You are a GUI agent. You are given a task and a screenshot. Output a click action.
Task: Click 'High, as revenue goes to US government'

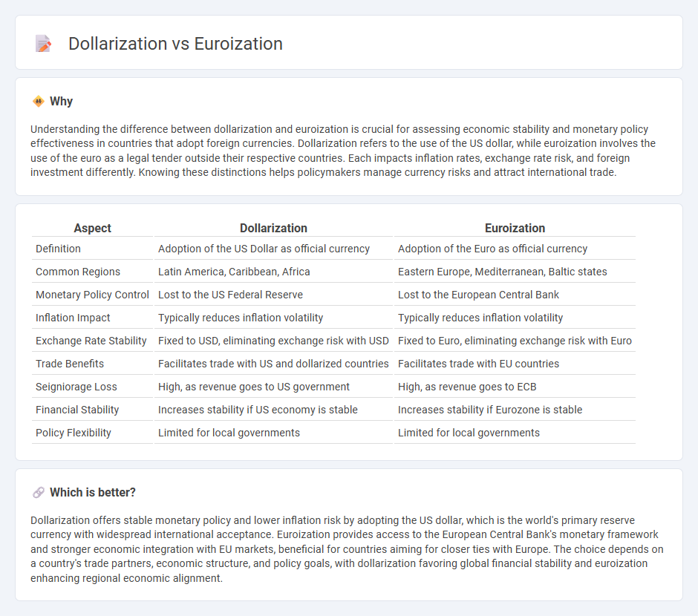pyautogui.click(x=254, y=387)
